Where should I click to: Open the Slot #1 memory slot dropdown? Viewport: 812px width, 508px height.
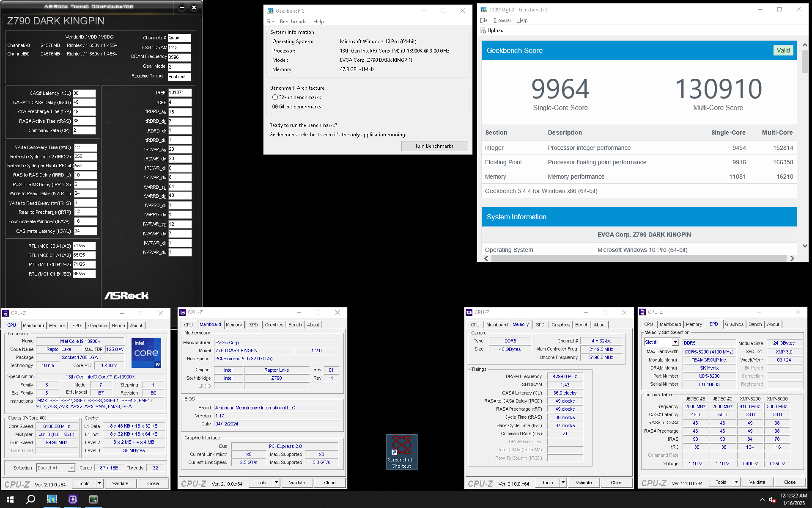tap(675, 342)
